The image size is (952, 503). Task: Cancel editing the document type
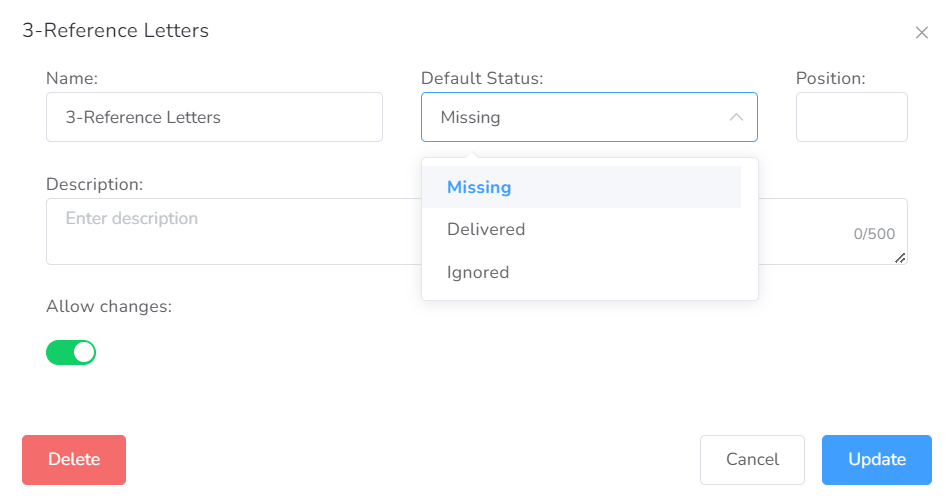click(x=752, y=460)
